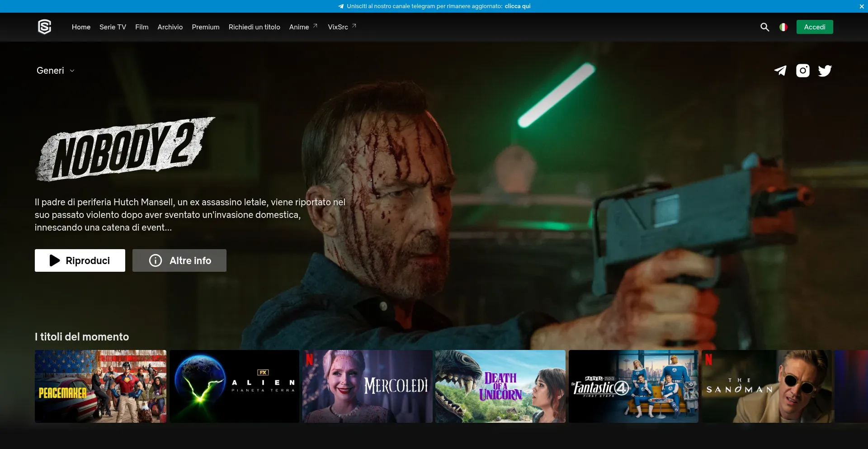Click the StreamingCommunity S logo
This screenshot has width=868, height=449.
click(x=44, y=27)
